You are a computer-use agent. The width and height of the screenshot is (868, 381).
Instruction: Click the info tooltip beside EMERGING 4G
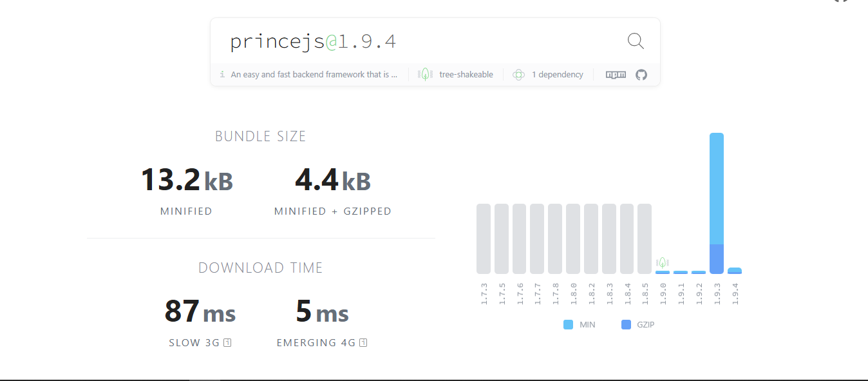[363, 342]
